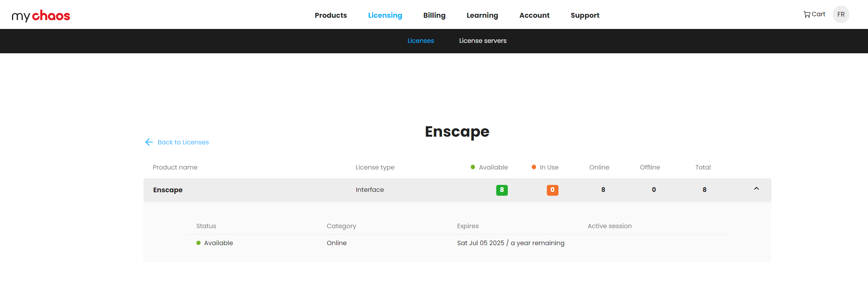Click the Online column header

[599, 167]
